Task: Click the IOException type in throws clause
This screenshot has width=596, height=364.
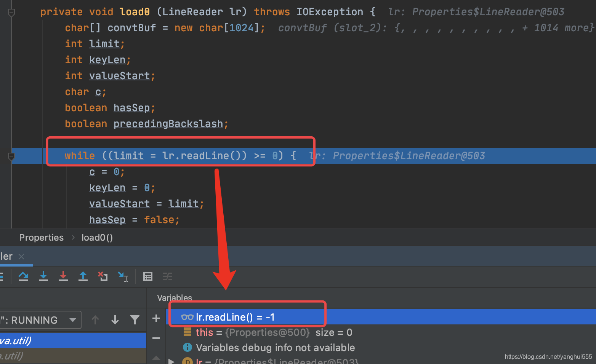Action: coord(330,12)
